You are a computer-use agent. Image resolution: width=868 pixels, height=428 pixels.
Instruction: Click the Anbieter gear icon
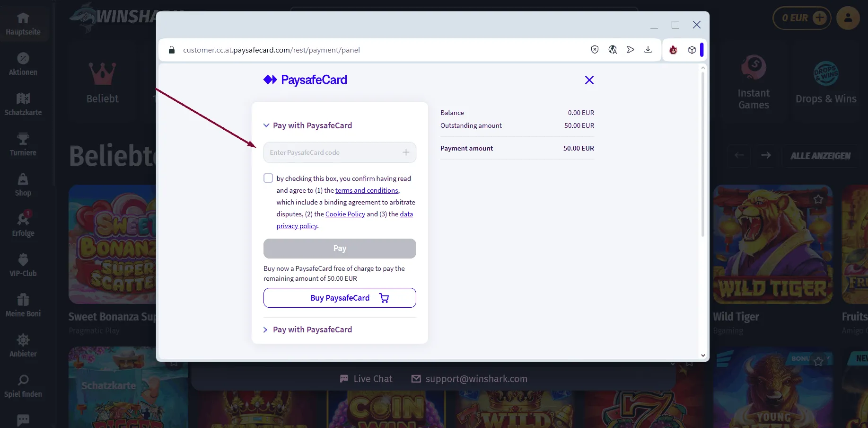[23, 340]
